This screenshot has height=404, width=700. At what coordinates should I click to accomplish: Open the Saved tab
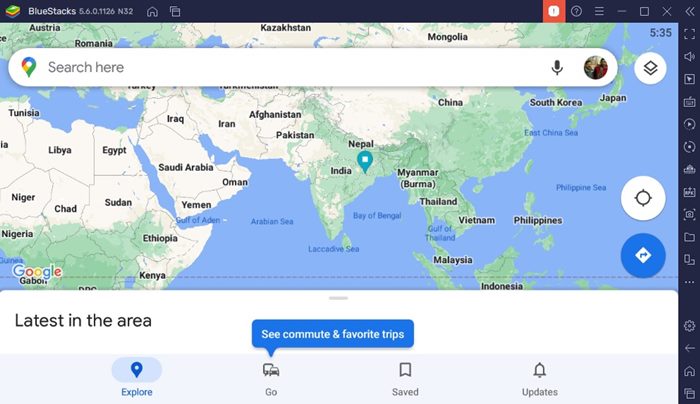405,379
